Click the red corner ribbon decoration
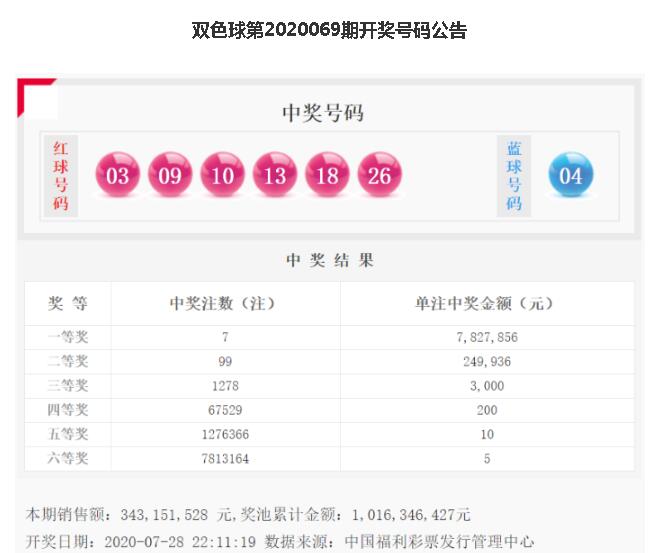662x553 pixels. coord(33,95)
